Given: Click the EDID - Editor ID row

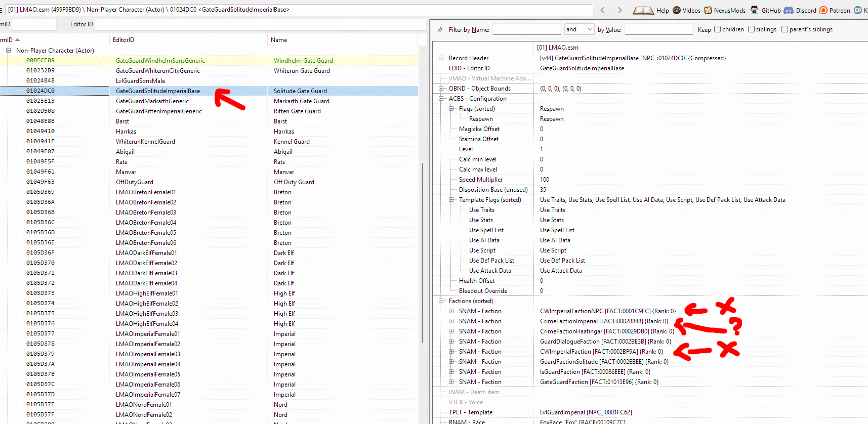Looking at the screenshot, I should (650, 68).
